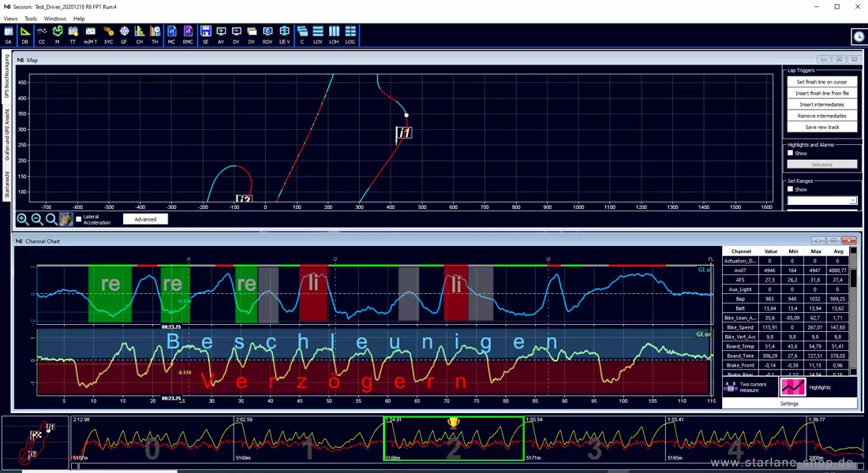Screen dimensions: 868x473
Task: Open the Tools menu
Action: click(x=31, y=18)
